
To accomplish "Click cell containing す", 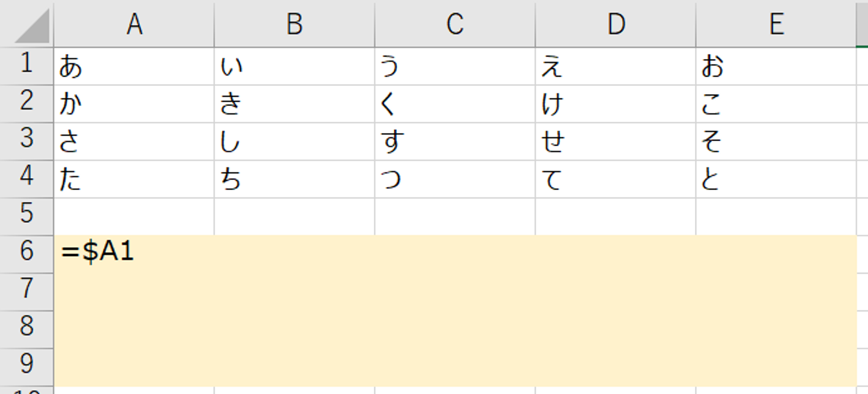I will pyautogui.click(x=455, y=141).
